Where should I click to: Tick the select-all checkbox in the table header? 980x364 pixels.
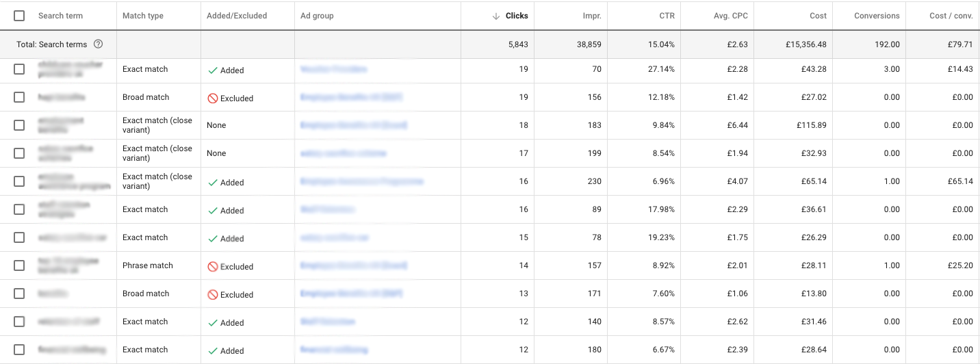pos(19,16)
